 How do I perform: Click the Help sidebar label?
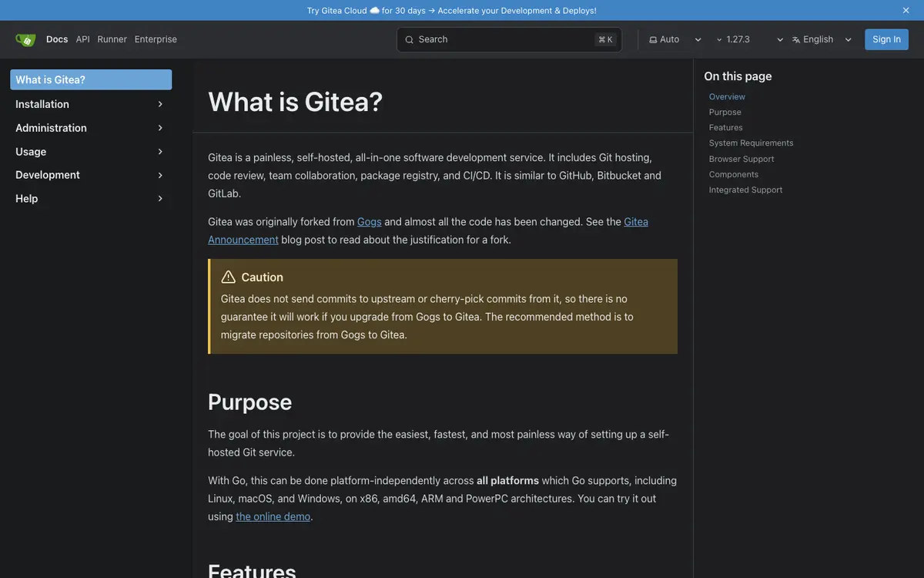tap(27, 199)
